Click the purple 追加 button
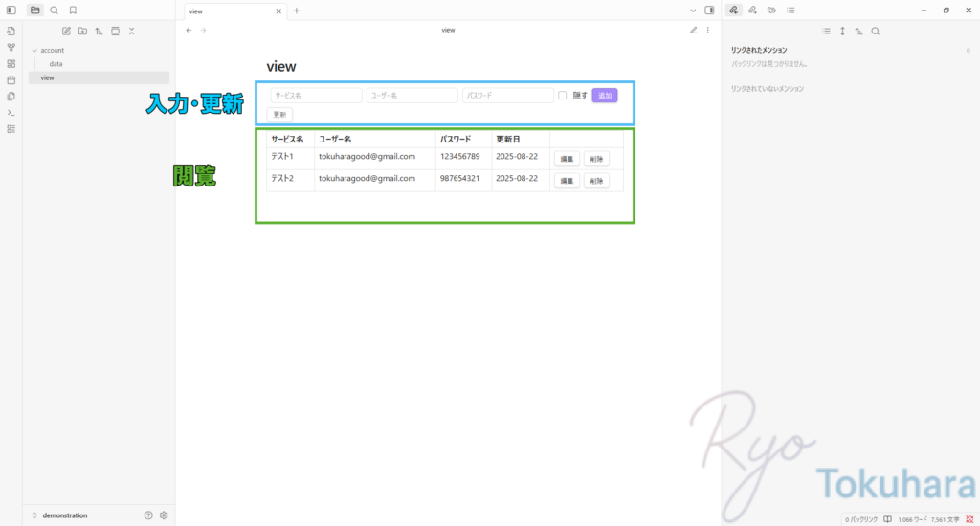The width and height of the screenshot is (980, 526). coord(605,96)
